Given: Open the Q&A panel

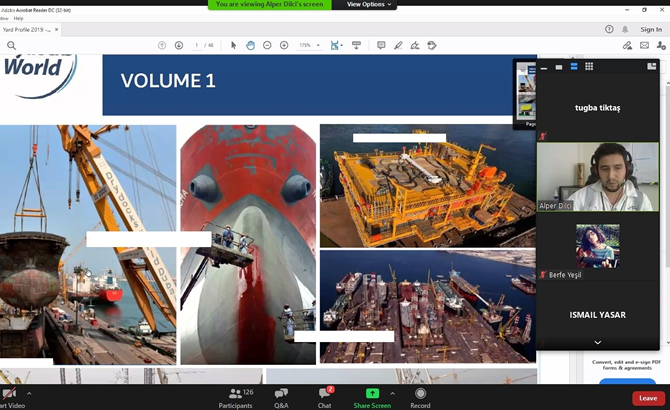Looking at the screenshot, I should [281, 397].
